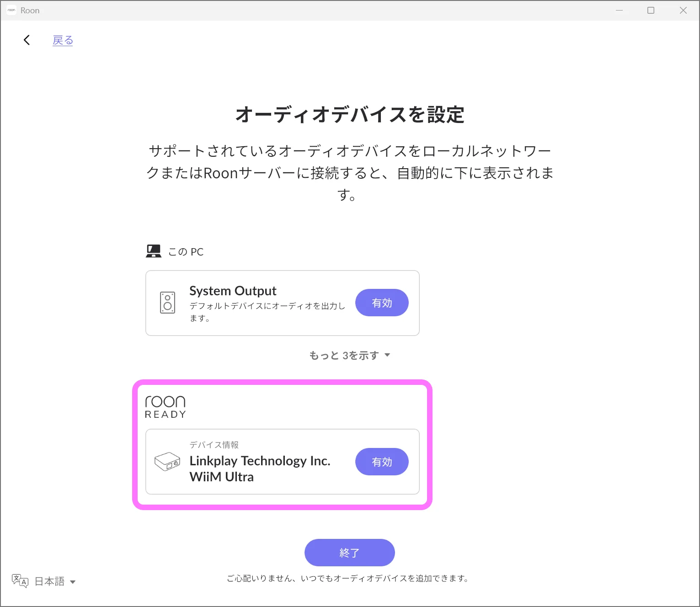
Task: Click the speaker icon for System Output
Action: point(167,303)
